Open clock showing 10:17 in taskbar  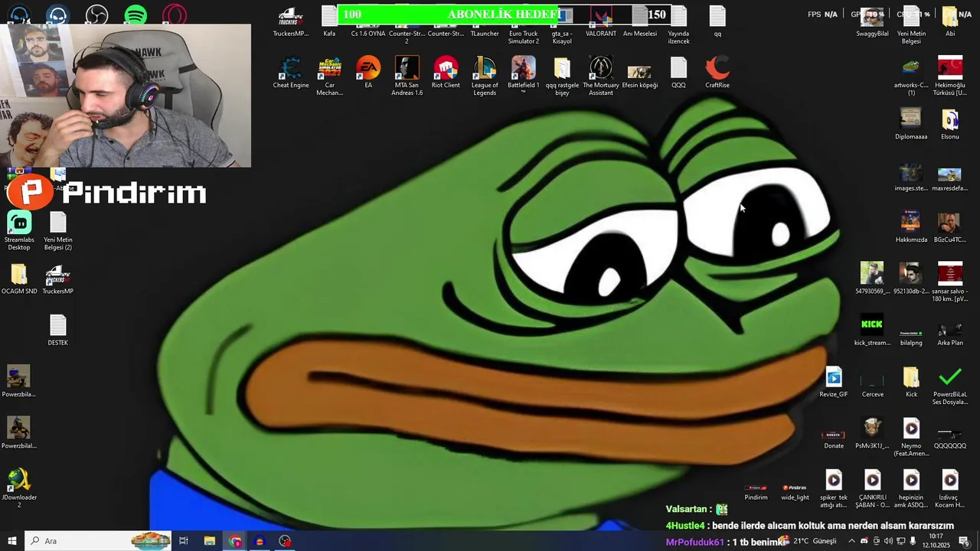936,541
